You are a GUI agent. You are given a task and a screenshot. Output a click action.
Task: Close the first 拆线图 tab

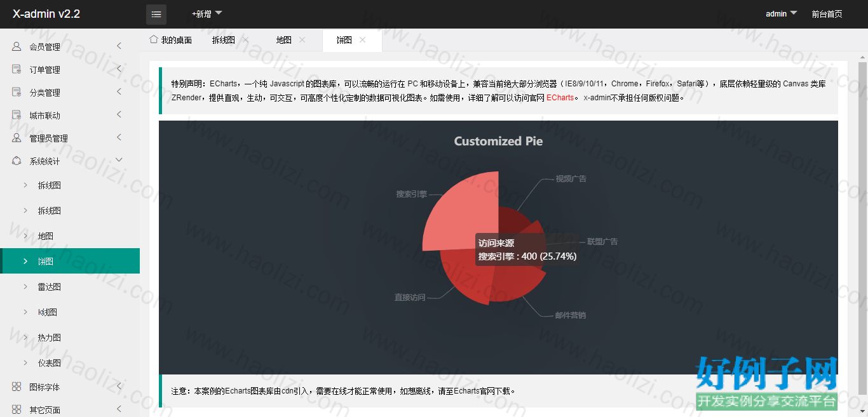246,39
